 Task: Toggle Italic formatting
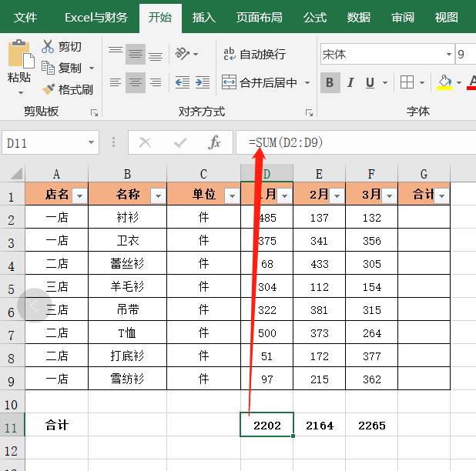click(350, 82)
